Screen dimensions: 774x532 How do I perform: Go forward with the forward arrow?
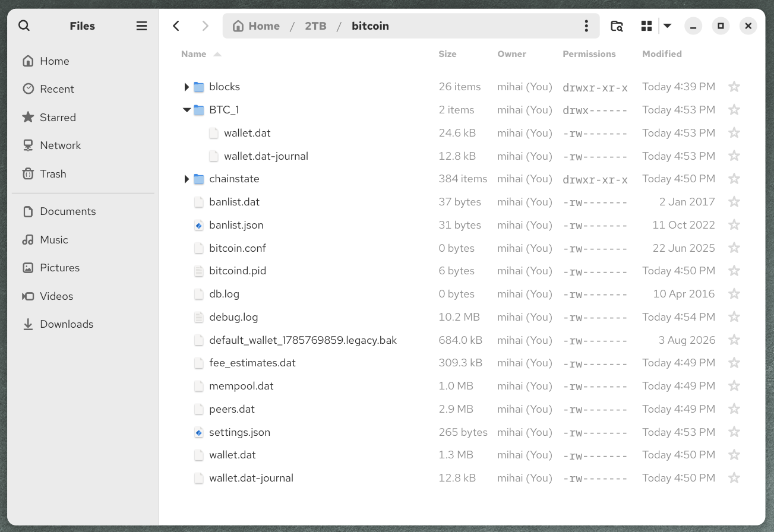pyautogui.click(x=206, y=26)
